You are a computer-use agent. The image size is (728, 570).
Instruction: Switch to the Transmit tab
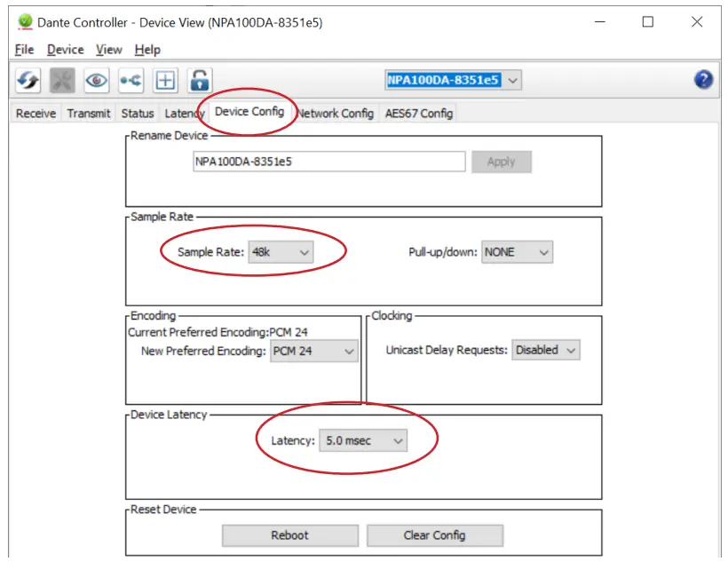tap(89, 114)
